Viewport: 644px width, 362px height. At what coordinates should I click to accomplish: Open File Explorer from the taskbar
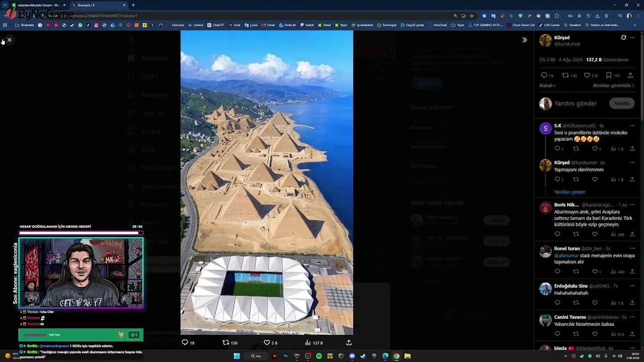[408, 356]
